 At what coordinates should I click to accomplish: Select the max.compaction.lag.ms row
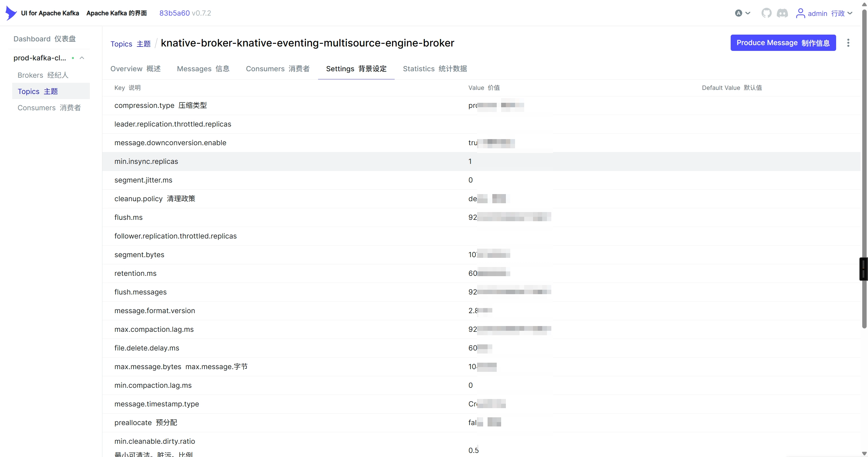pyautogui.click(x=481, y=329)
